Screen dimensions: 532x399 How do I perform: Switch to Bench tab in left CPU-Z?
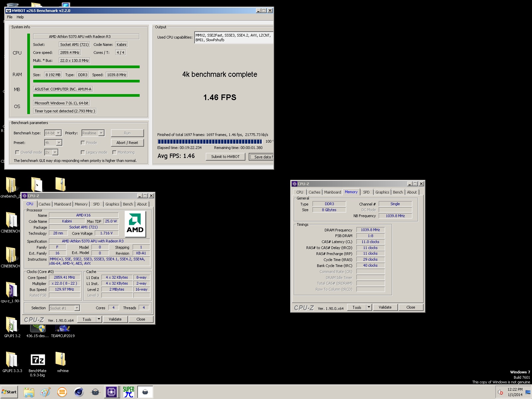128,204
